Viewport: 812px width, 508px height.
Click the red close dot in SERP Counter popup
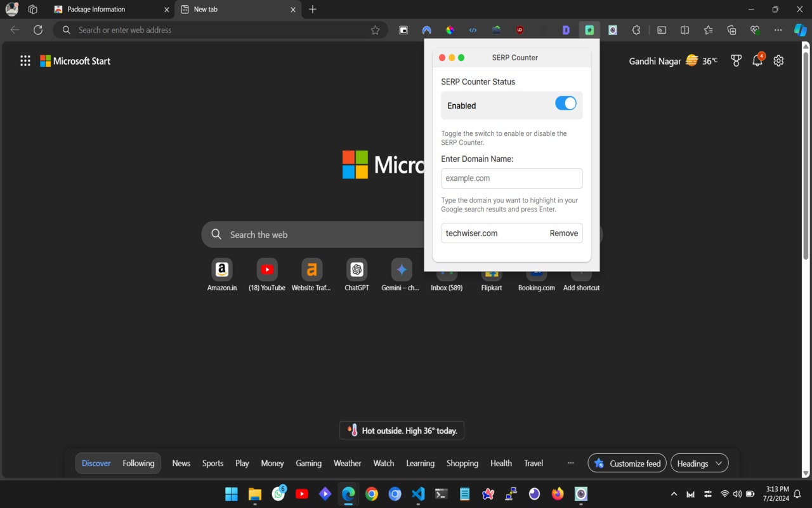(x=442, y=58)
